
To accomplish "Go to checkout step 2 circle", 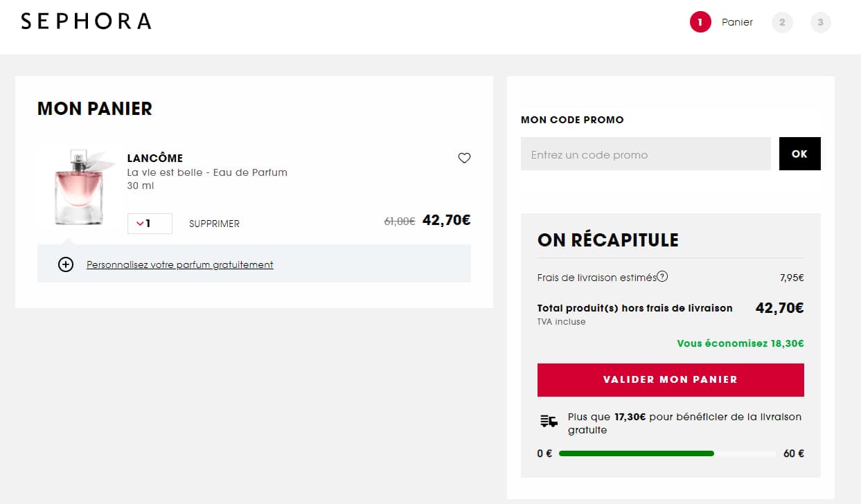I will click(782, 22).
